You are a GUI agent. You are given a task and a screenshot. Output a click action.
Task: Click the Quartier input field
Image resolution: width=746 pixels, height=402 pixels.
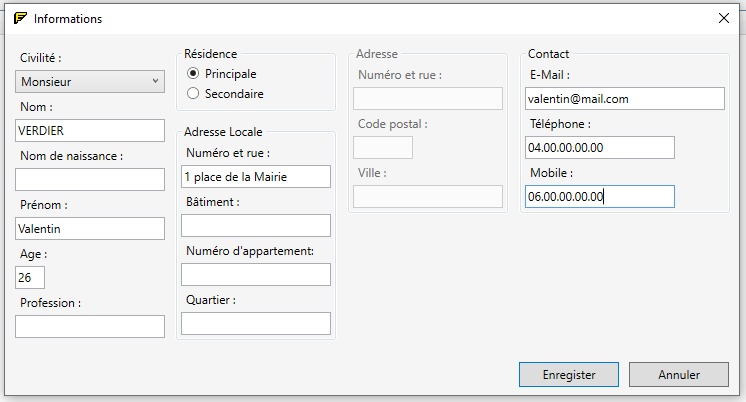(255, 324)
